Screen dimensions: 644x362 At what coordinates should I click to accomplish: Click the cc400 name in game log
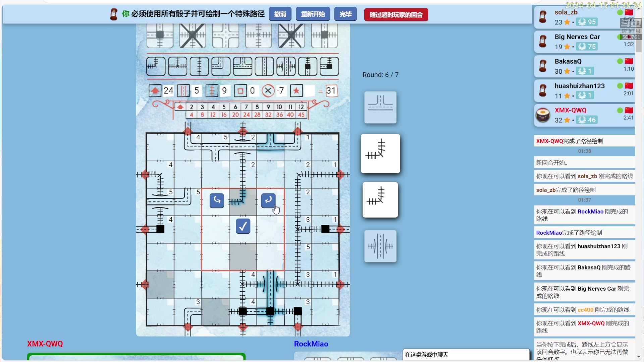coord(585,310)
